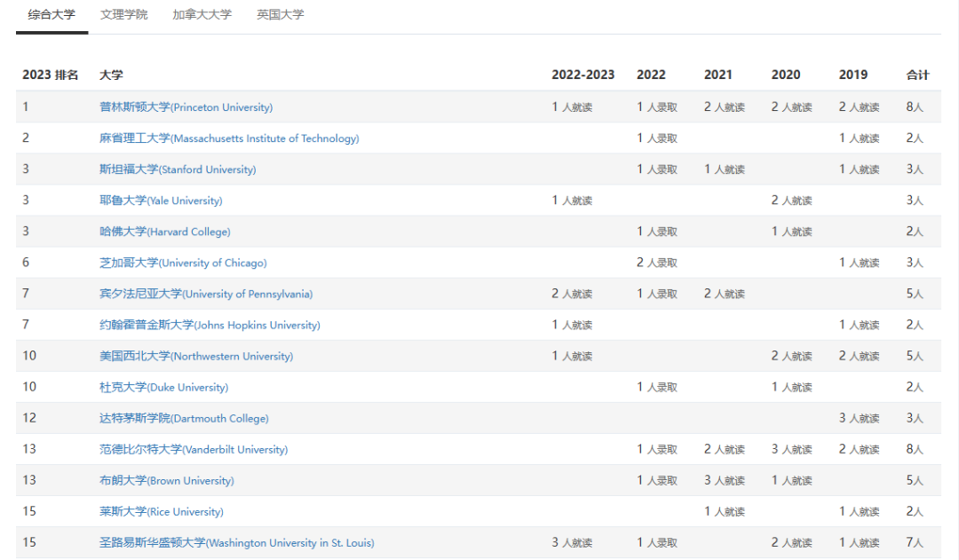Open the 文理学院 tab
The height and width of the screenshot is (560, 959).
tap(124, 15)
